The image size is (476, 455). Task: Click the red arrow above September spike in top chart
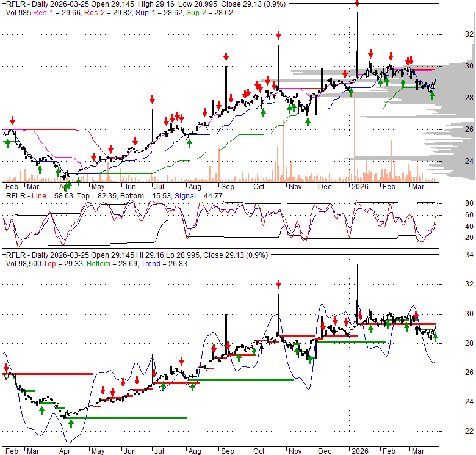coord(226,57)
